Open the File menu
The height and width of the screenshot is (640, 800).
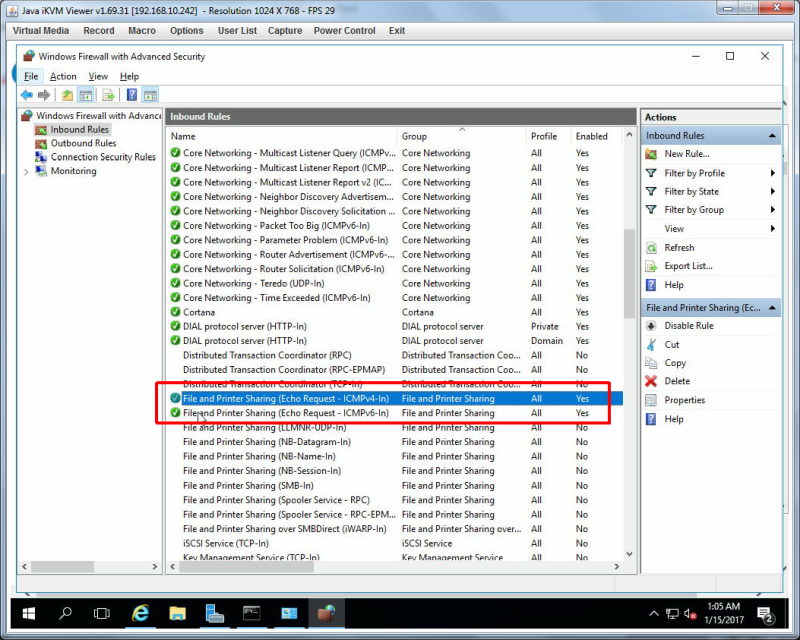click(31, 77)
